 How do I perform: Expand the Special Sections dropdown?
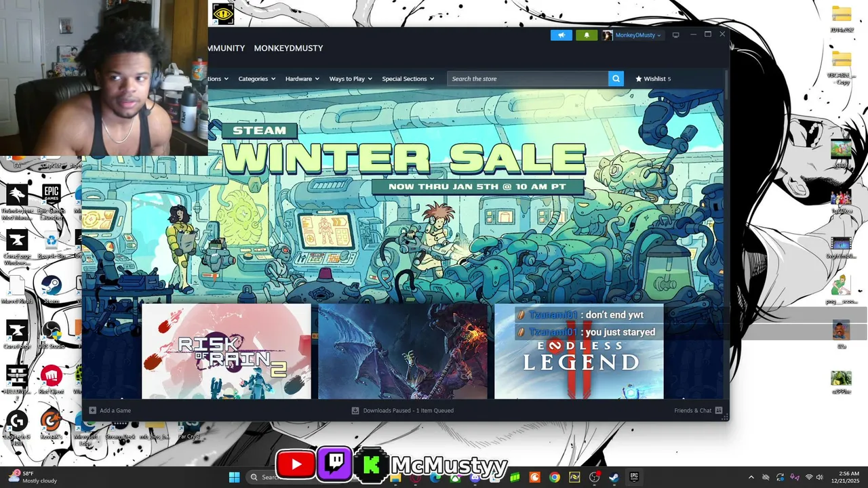(x=408, y=79)
